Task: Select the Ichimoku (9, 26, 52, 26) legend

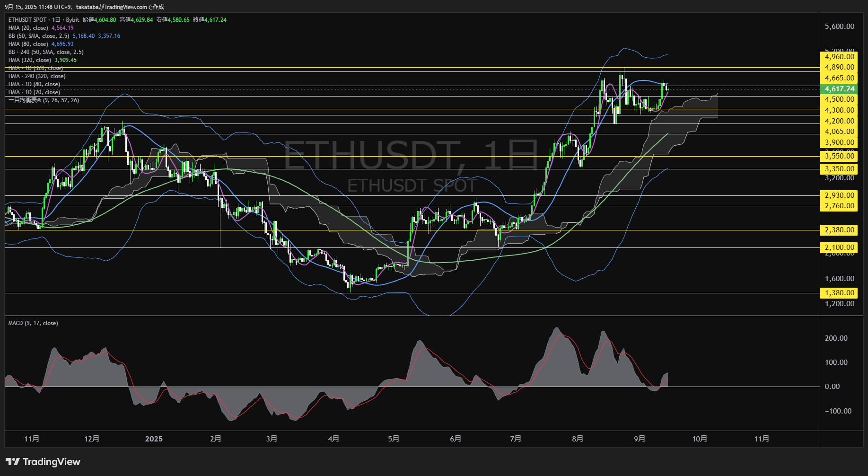Action: pyautogui.click(x=44, y=100)
